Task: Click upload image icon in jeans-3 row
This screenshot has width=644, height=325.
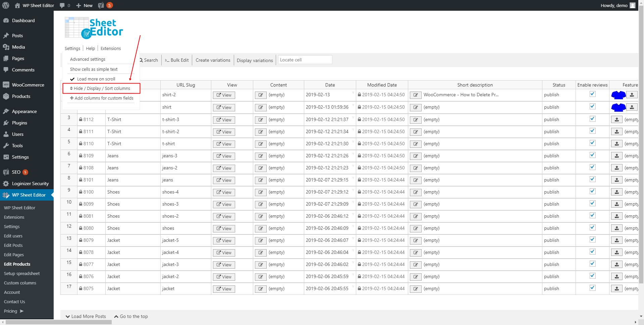Action: [x=616, y=156]
